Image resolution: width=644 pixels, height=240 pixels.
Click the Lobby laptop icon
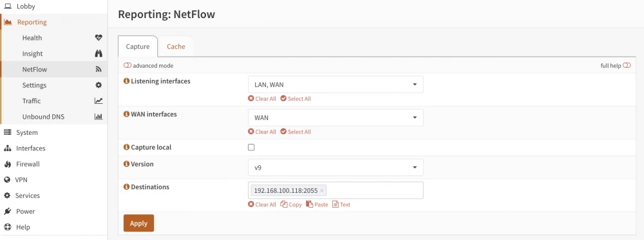pos(7,6)
